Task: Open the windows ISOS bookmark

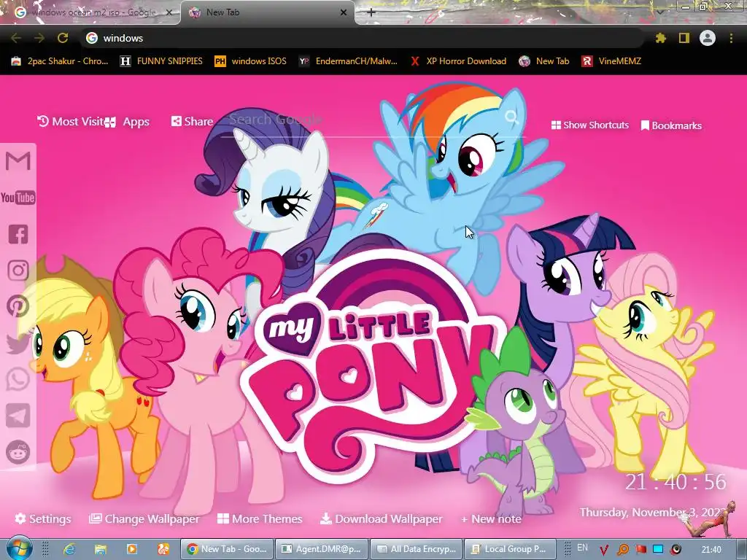Action: tap(251, 61)
